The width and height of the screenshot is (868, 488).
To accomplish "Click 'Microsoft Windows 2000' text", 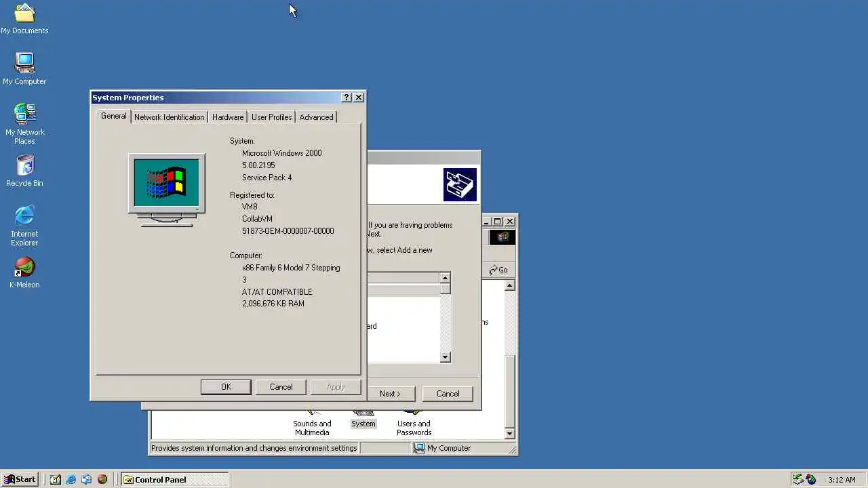I will pos(281,153).
